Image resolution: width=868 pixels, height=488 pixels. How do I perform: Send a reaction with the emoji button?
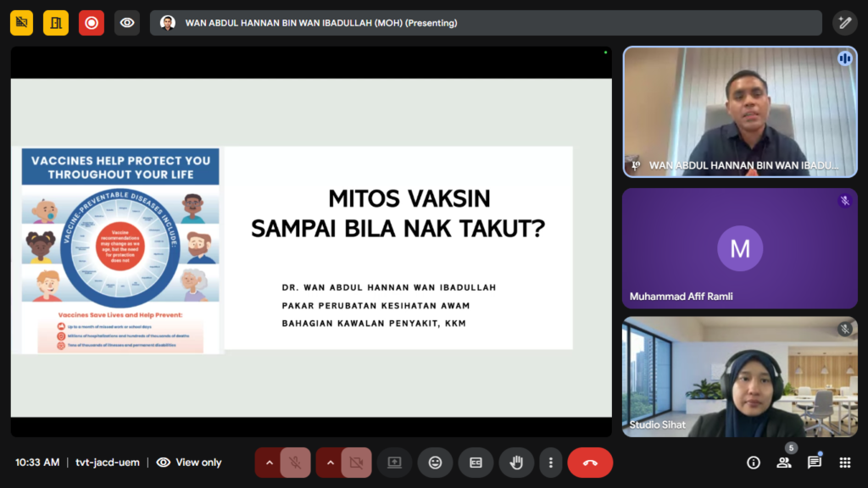coord(435,463)
